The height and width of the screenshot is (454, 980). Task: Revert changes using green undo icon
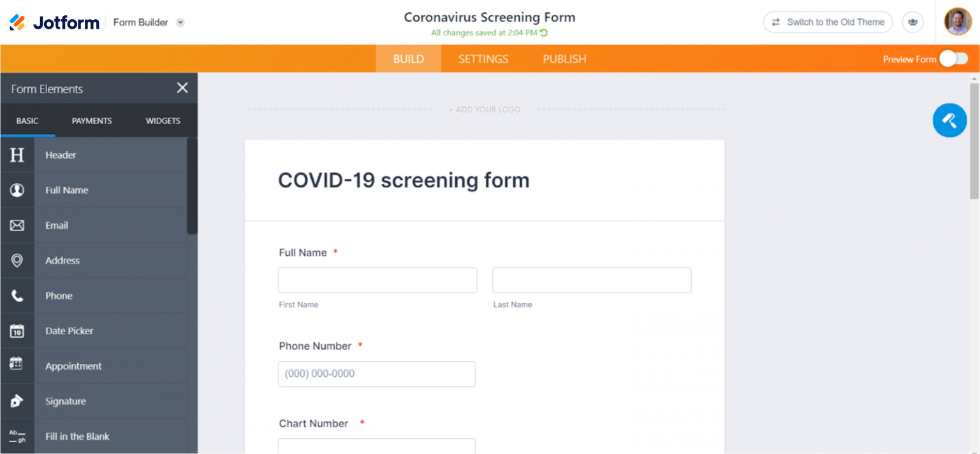tap(545, 33)
